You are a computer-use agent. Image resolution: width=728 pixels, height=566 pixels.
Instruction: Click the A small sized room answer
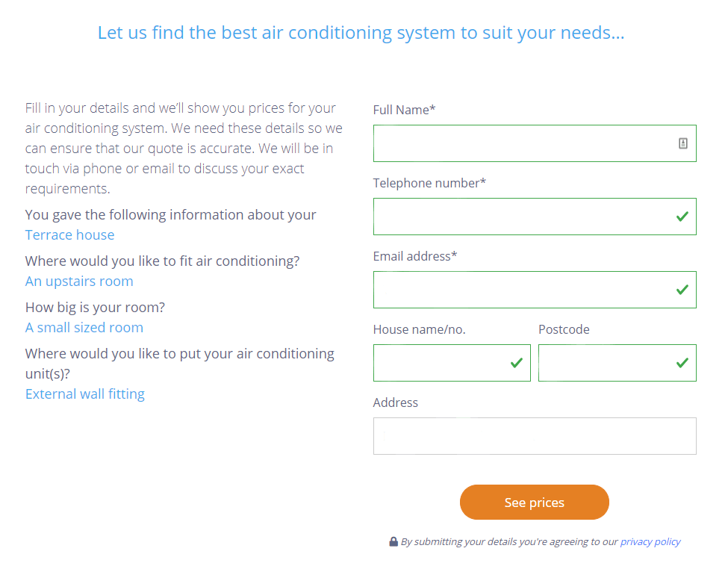coord(84,328)
